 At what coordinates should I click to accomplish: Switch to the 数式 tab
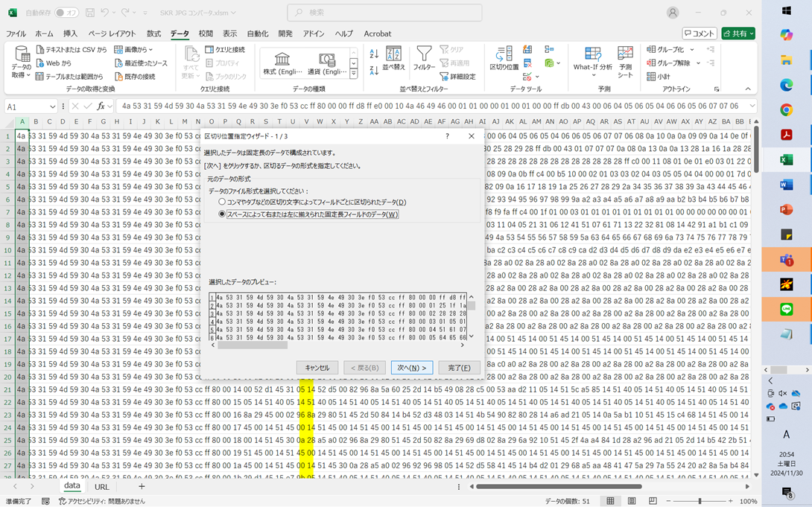[153, 34]
